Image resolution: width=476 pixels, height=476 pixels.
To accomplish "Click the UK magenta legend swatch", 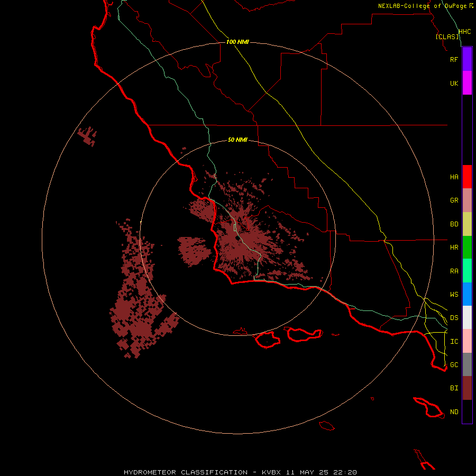I will (x=467, y=83).
